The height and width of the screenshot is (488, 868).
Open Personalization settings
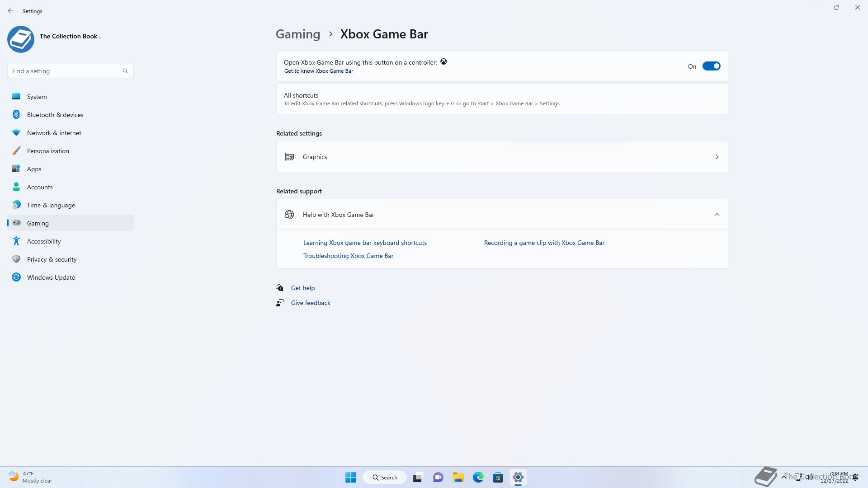pyautogui.click(x=71, y=151)
